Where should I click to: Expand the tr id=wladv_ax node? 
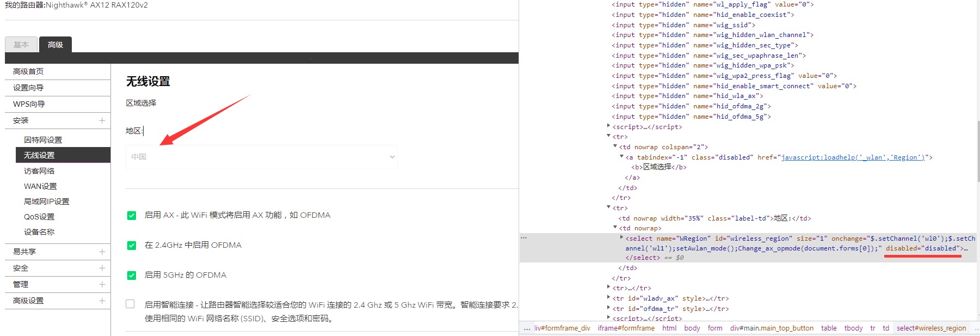[x=609, y=298]
